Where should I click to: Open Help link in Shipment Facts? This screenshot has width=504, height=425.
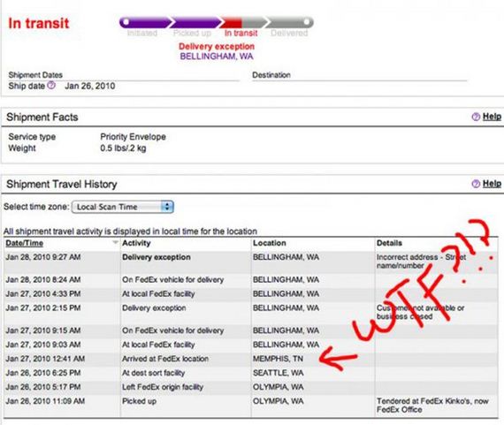click(492, 117)
